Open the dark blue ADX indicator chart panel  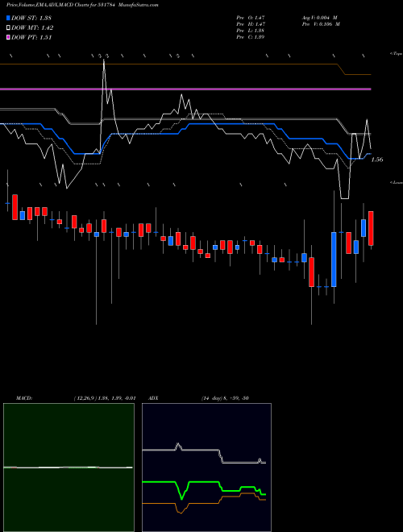click(x=206, y=468)
